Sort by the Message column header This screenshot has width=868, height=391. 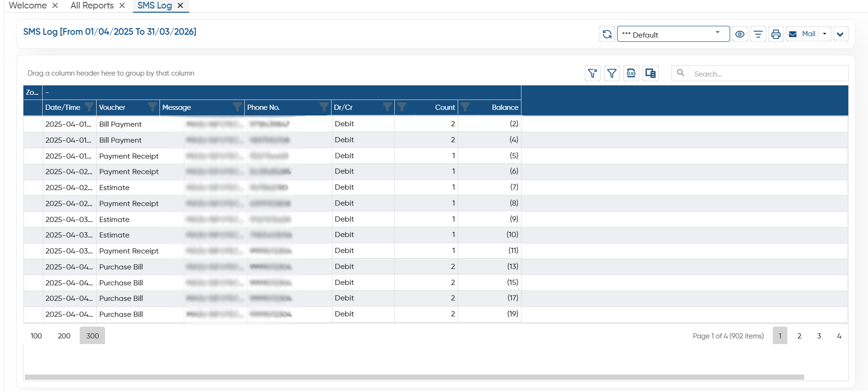point(177,107)
